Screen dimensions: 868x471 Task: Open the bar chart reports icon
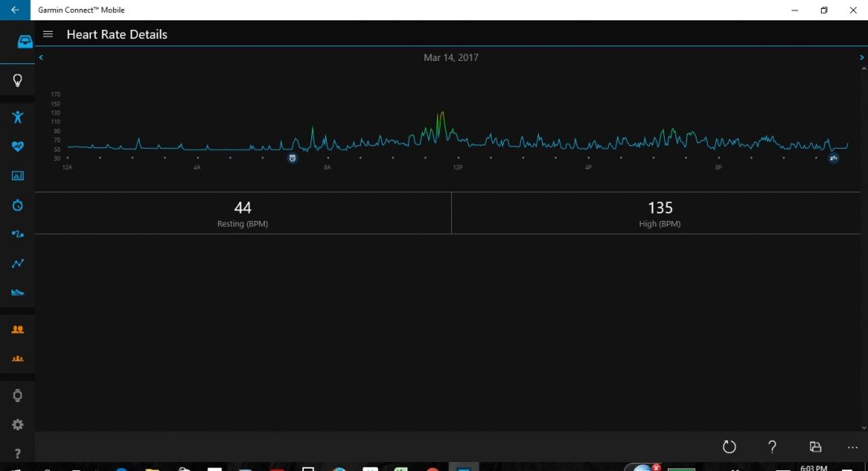pyautogui.click(x=18, y=175)
